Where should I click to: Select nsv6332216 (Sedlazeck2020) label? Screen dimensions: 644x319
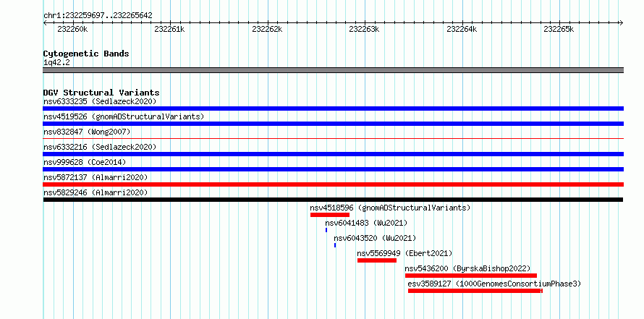tap(100, 147)
